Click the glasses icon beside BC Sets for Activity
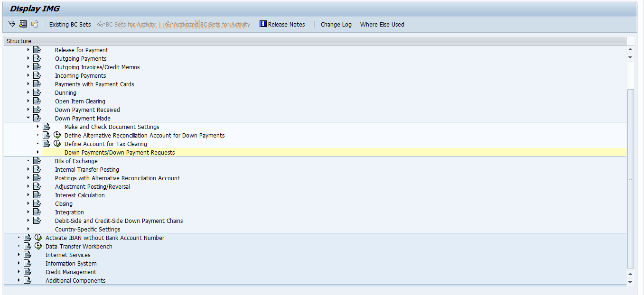The width and height of the screenshot is (644, 295). pos(100,24)
